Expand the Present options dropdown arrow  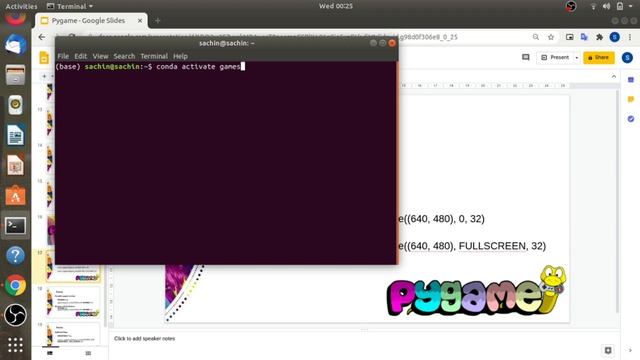coord(577,58)
